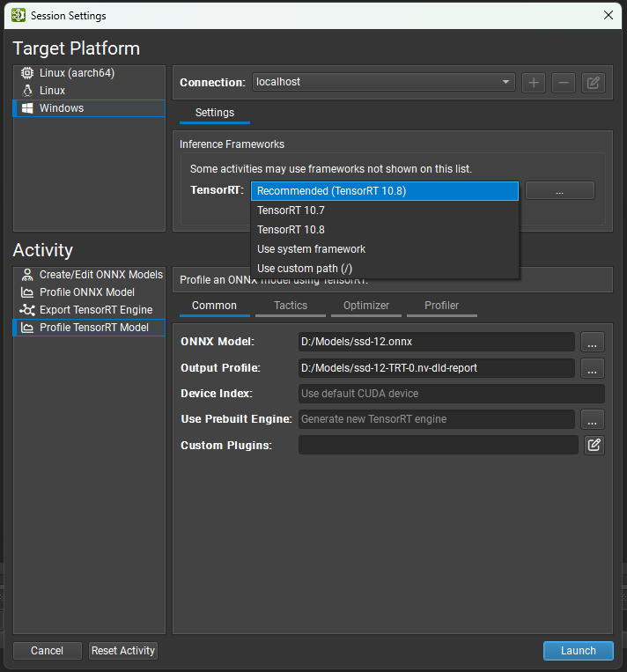
Task: Select the Profile ONNX Model activity
Action: click(87, 292)
